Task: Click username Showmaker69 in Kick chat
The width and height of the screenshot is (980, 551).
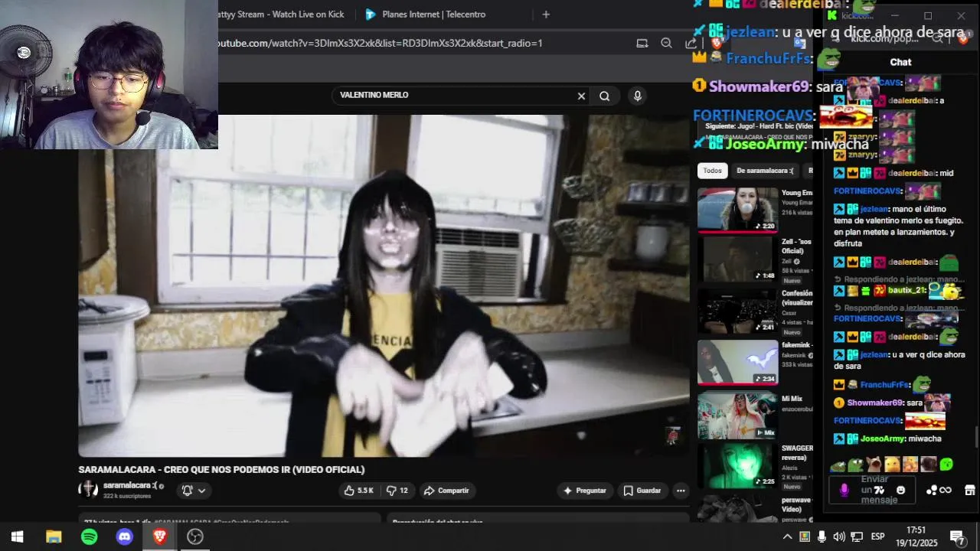Action: 874,403
